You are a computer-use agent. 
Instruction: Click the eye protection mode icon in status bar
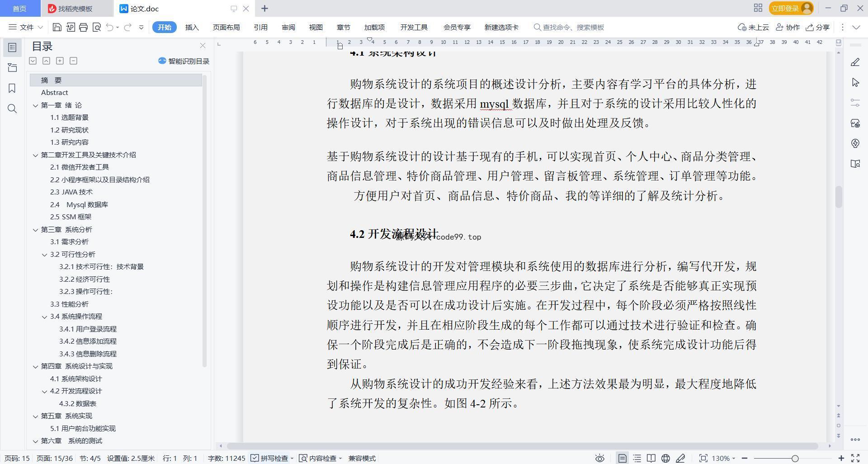pos(599,458)
